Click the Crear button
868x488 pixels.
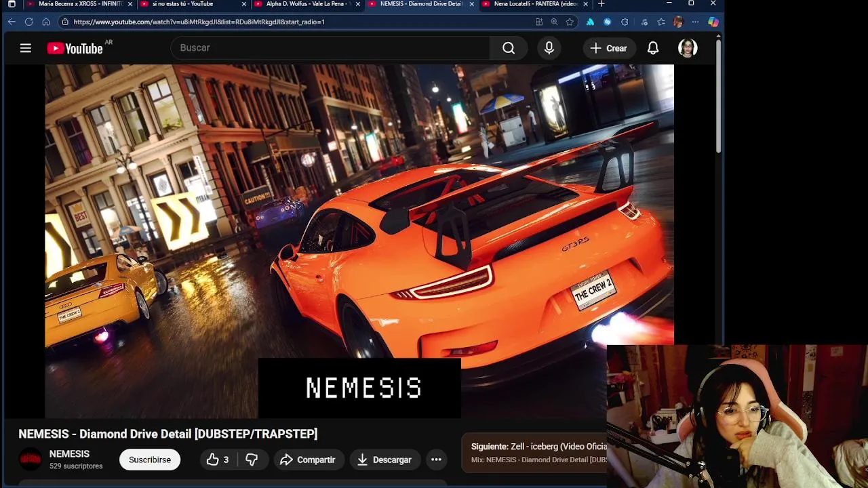click(x=609, y=48)
